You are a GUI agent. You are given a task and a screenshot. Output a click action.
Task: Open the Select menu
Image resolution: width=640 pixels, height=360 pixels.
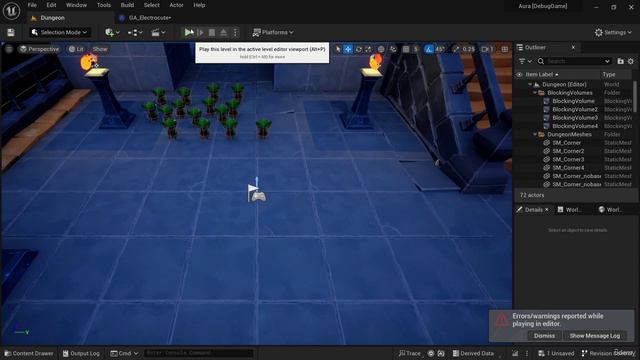pos(151,5)
